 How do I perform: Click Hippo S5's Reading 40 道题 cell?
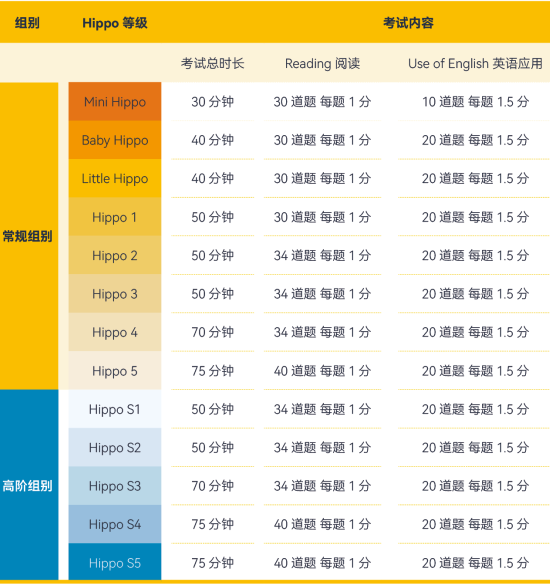click(x=322, y=563)
